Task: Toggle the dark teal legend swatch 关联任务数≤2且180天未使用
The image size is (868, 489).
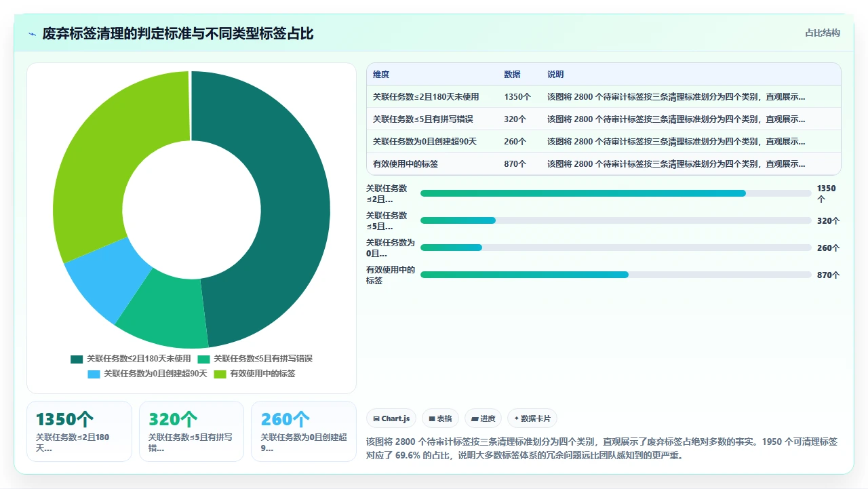Action: click(x=77, y=359)
